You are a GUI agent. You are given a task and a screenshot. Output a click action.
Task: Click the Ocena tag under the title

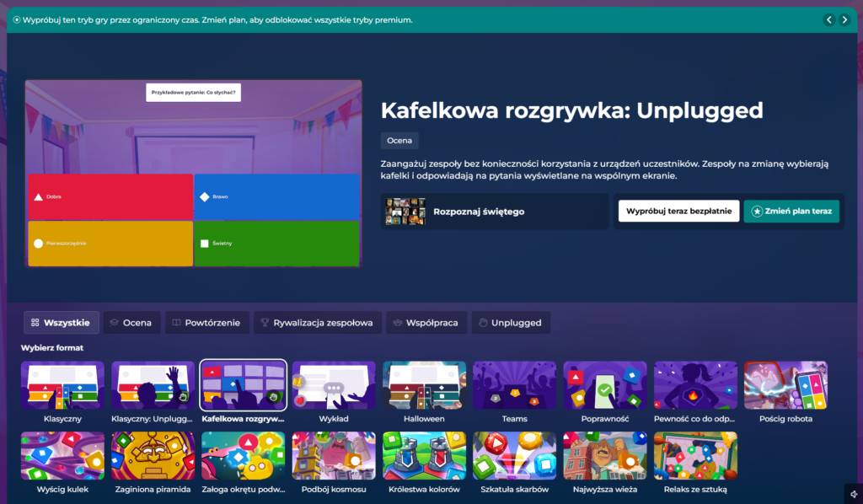click(x=399, y=140)
